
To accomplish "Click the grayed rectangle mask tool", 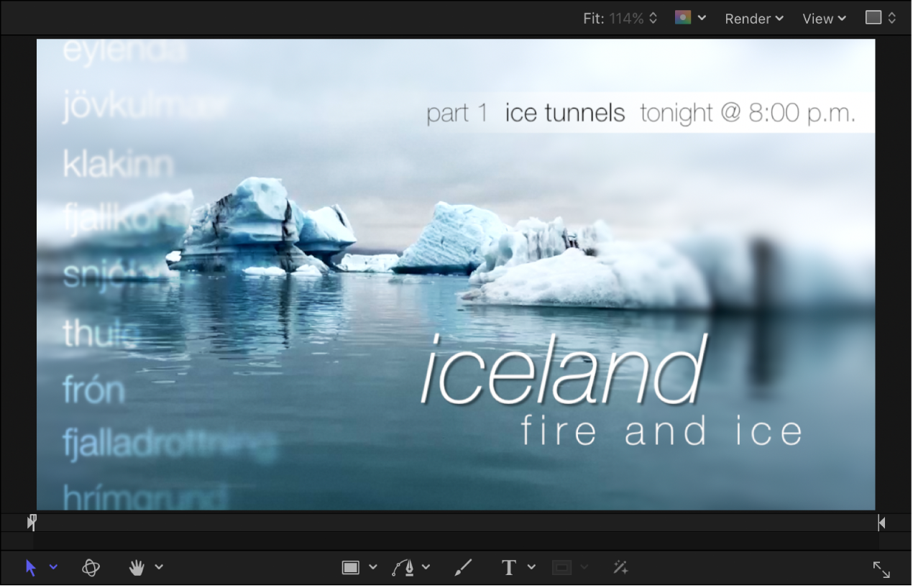I will pos(562,567).
